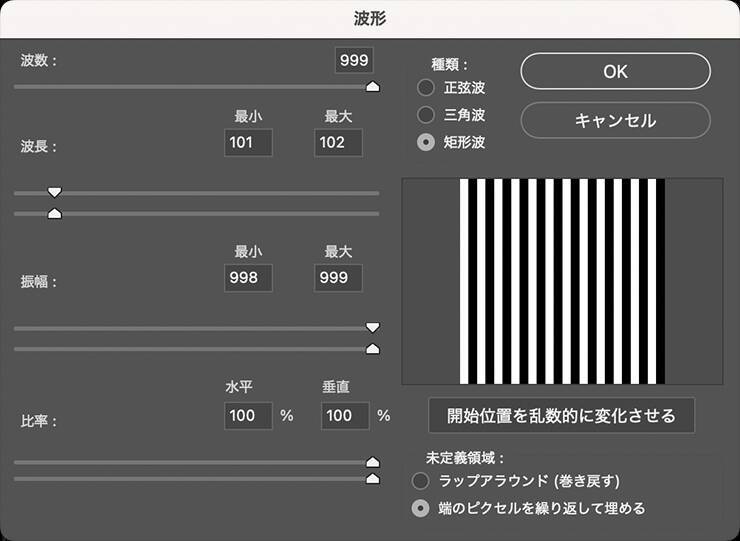
Task: Choose the 矩形波 radio option
Action: [426, 142]
